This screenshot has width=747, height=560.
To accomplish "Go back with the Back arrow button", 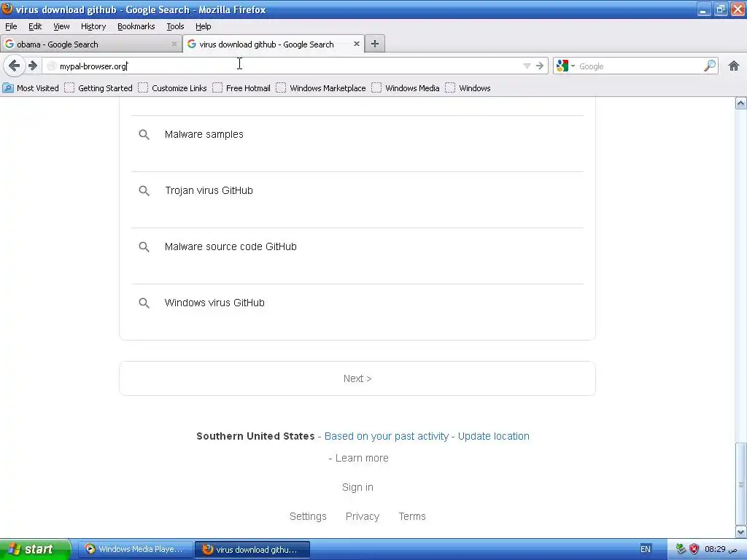I will [15, 66].
